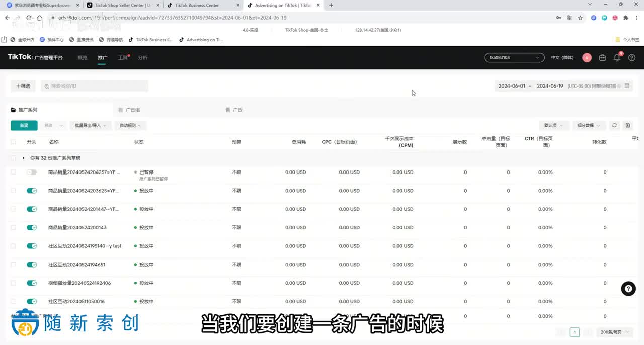Open the 修改 edit dropdown
Screen dimensions: 644x345
pyautogui.click(x=54, y=125)
